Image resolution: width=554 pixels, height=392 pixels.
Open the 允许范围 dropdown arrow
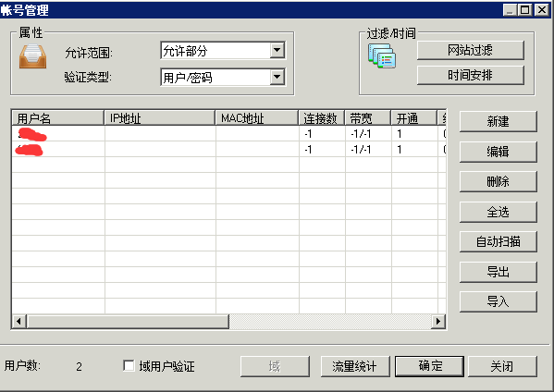[x=277, y=51]
